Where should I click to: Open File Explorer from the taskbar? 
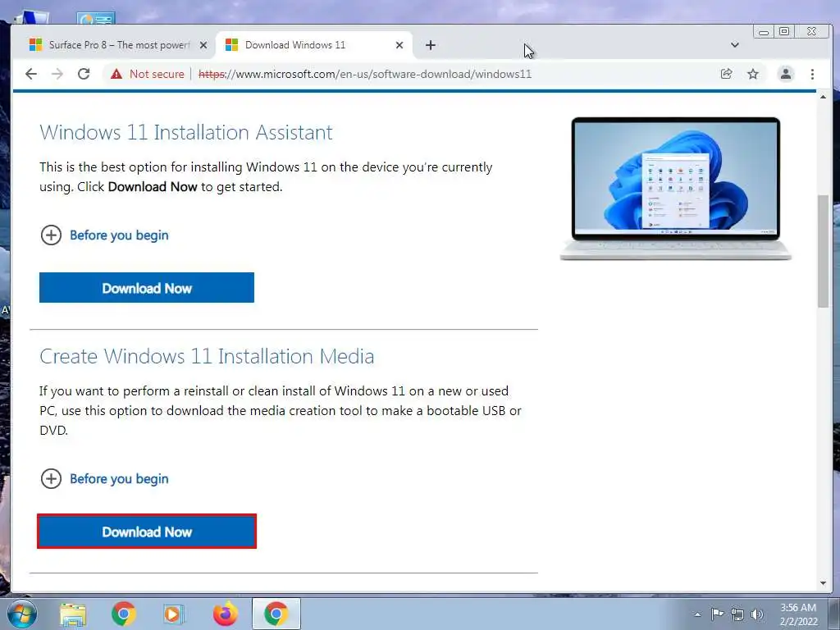73,614
